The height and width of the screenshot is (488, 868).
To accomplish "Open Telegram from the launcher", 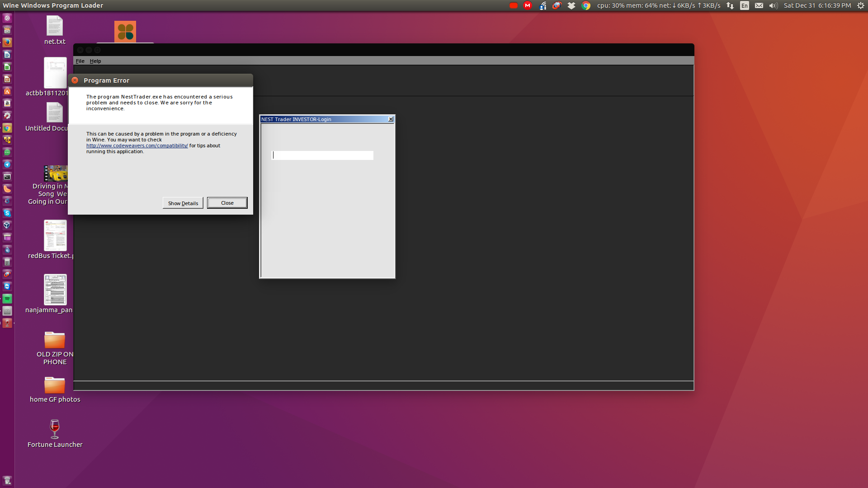I will point(7,164).
